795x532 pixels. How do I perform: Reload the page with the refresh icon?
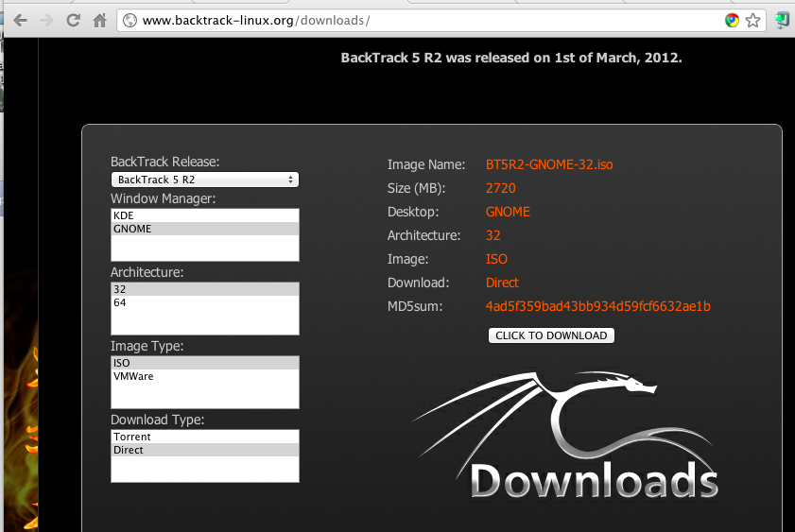pos(74,20)
